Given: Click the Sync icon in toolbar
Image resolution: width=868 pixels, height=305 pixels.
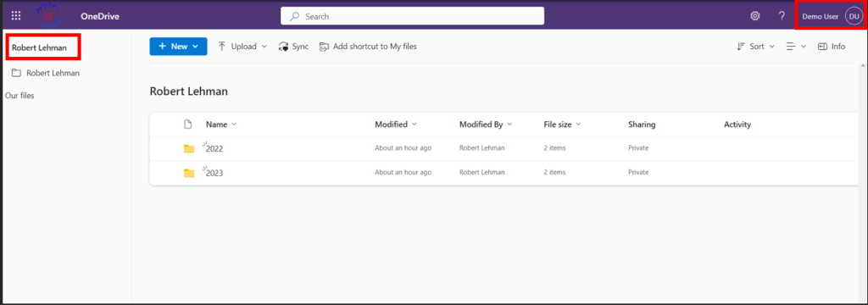Looking at the screenshot, I should [x=283, y=47].
